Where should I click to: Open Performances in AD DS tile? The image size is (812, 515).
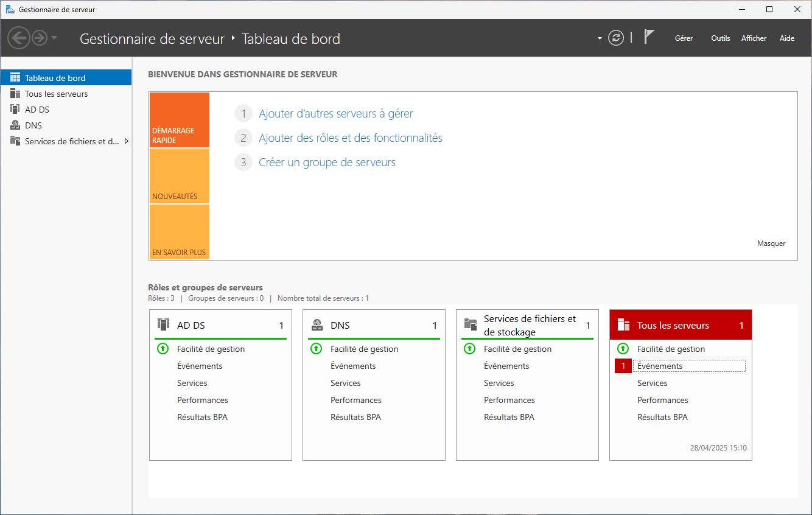[203, 400]
